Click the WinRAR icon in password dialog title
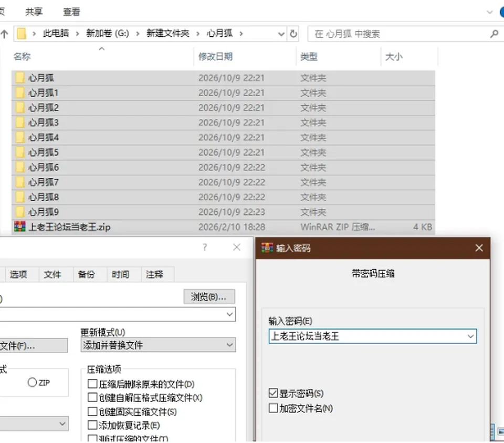Screen dimensions: 504x443 point(267,248)
